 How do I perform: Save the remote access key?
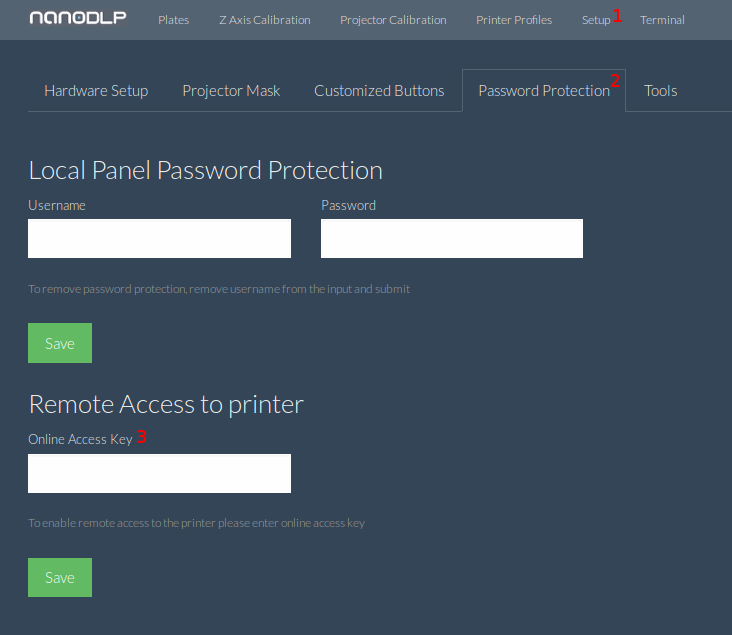tap(60, 578)
